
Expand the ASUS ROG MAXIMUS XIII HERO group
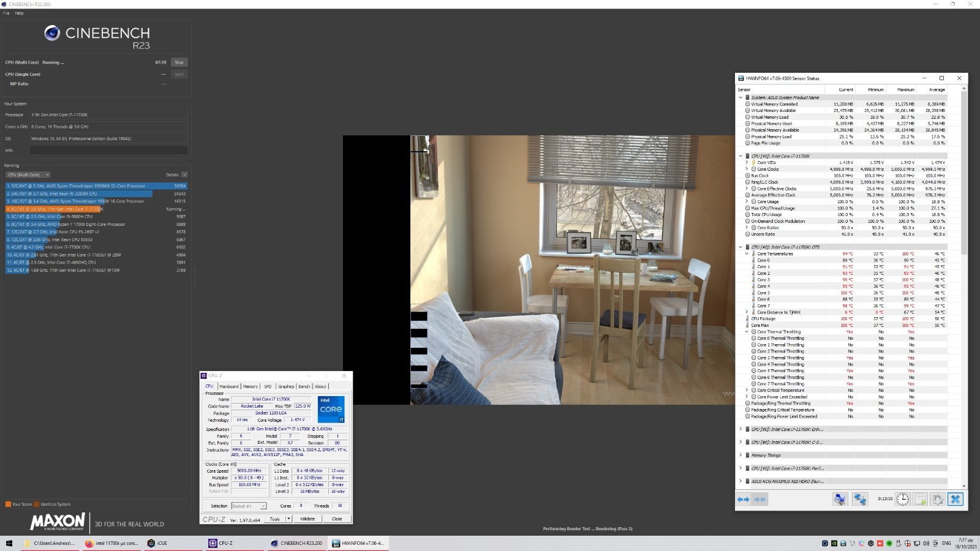(x=741, y=481)
